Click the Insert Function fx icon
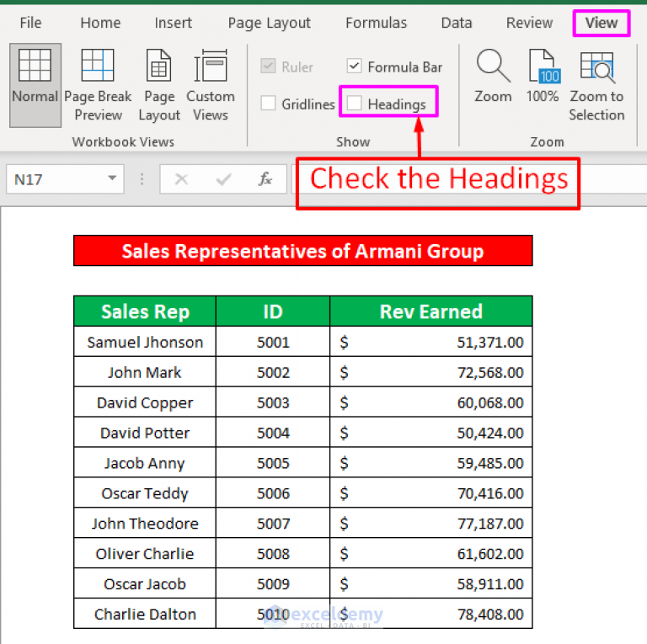Image resolution: width=647 pixels, height=644 pixels. tap(265, 179)
